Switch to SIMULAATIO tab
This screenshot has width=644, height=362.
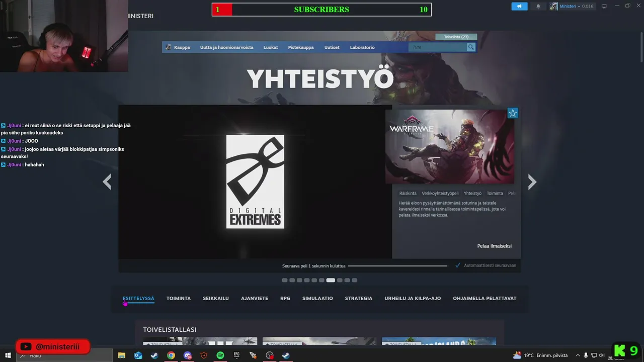click(x=317, y=299)
